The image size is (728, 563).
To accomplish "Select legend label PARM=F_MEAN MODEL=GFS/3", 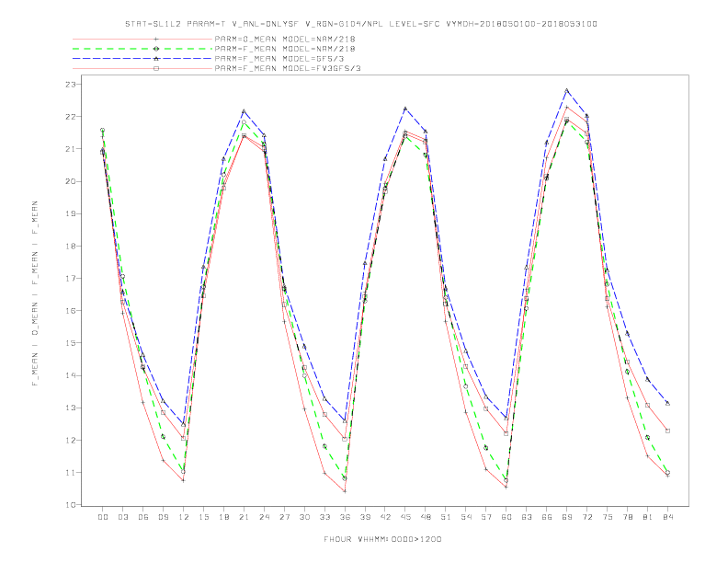I will tap(279, 59).
